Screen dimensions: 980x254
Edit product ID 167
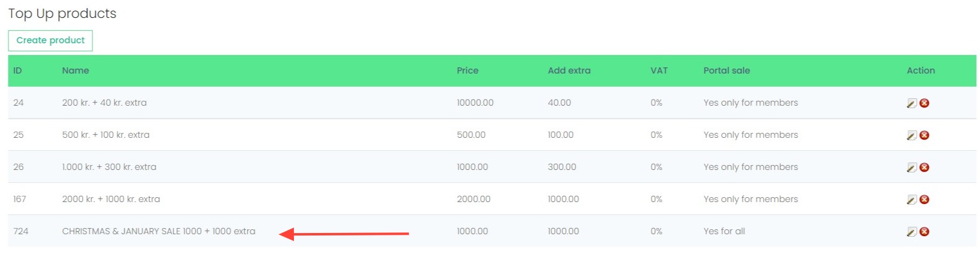click(911, 200)
